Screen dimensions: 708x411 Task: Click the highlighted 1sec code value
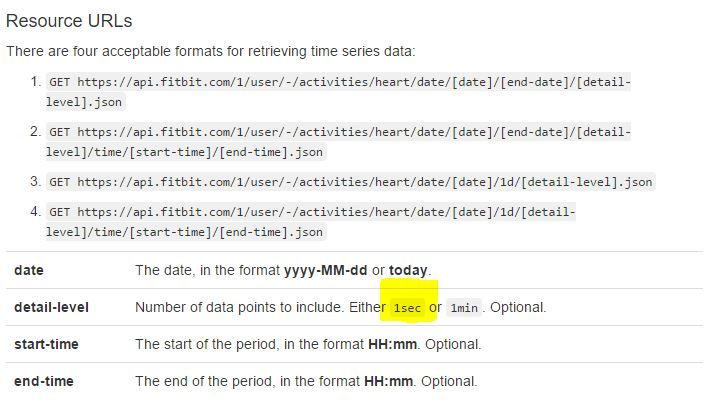407,307
